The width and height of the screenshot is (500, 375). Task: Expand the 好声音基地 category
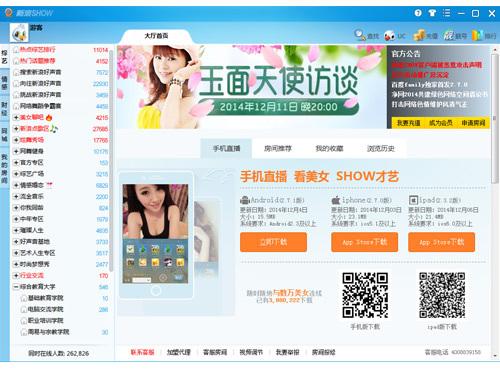[x=16, y=242]
